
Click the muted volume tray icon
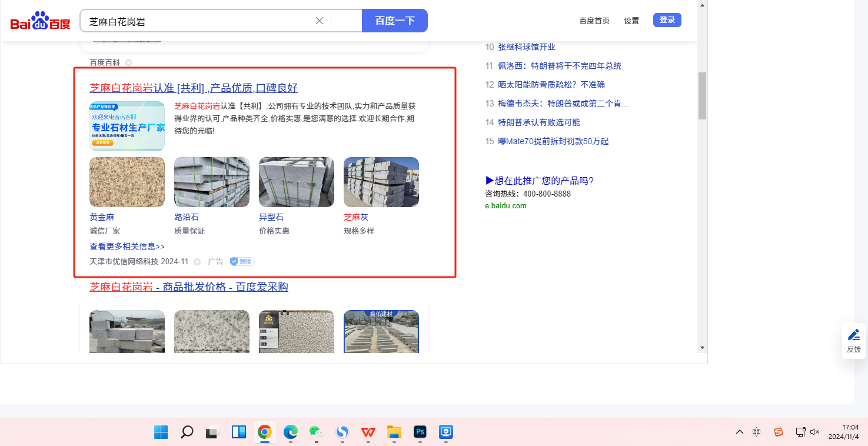815,432
